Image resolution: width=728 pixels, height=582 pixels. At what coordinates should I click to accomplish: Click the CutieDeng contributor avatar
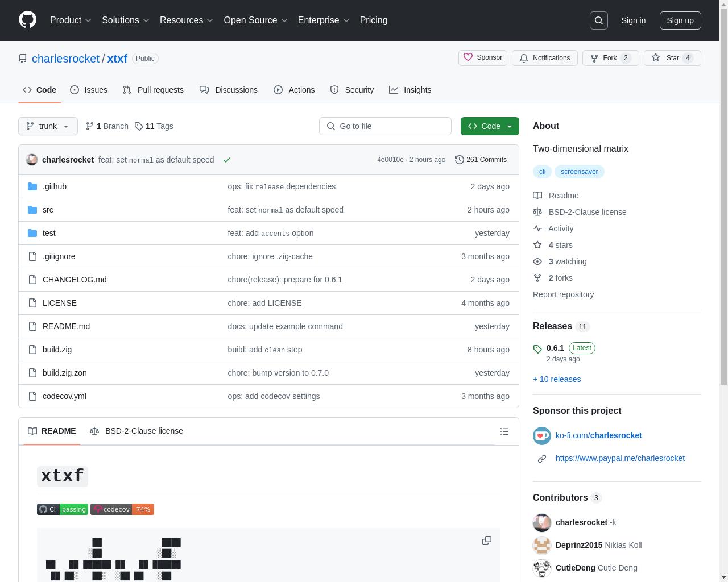tap(542, 568)
